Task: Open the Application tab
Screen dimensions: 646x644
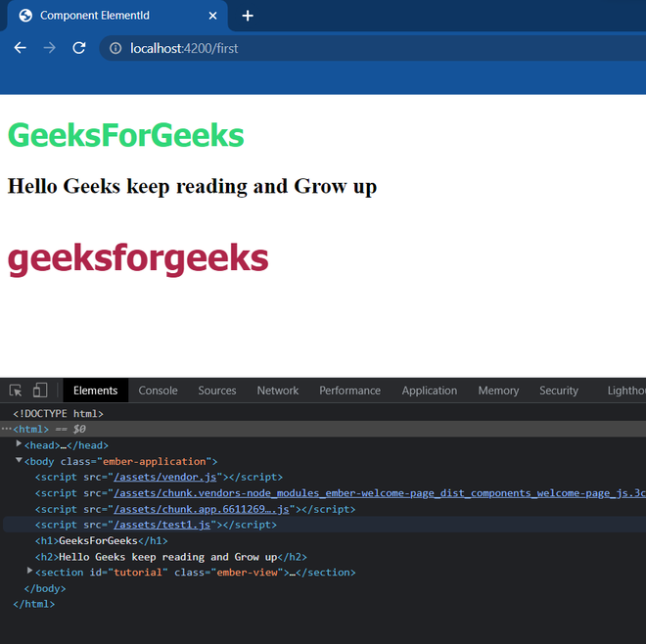Action: (x=430, y=391)
